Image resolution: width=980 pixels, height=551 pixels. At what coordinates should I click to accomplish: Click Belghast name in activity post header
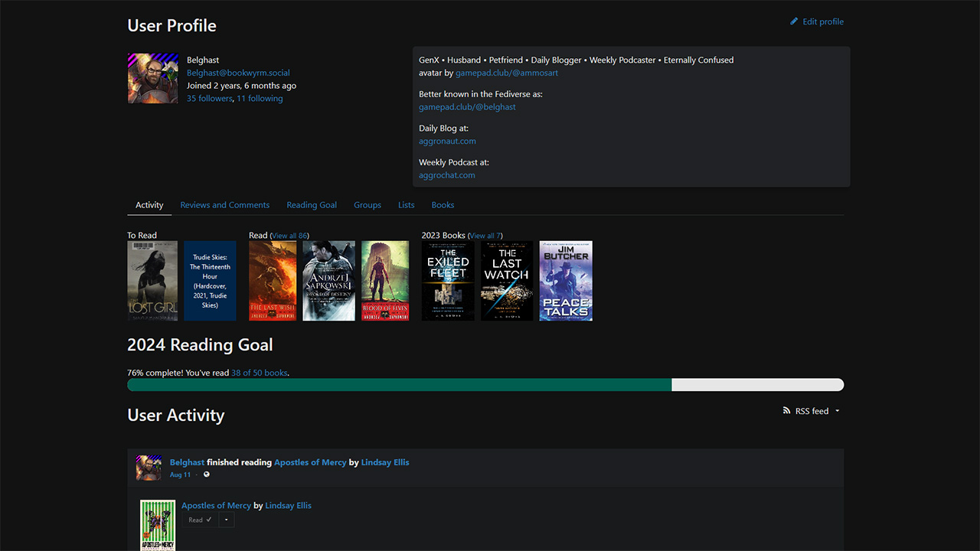pyautogui.click(x=187, y=462)
